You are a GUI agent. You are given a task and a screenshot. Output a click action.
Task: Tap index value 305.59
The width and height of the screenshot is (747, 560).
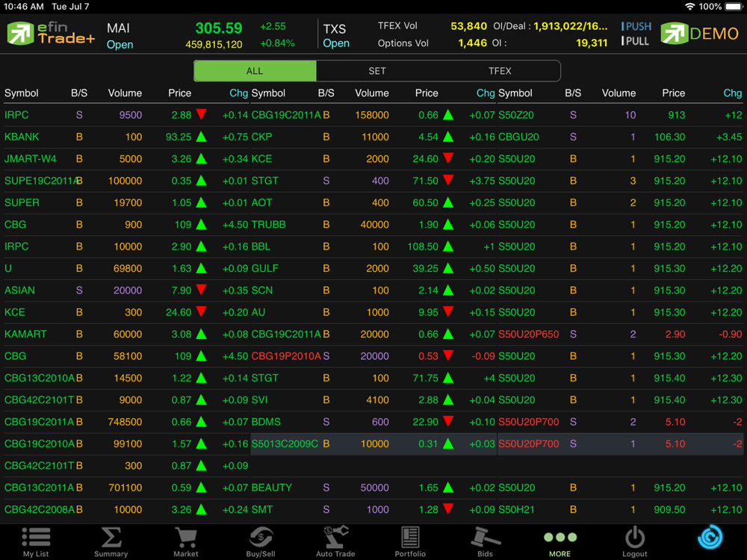tap(219, 28)
